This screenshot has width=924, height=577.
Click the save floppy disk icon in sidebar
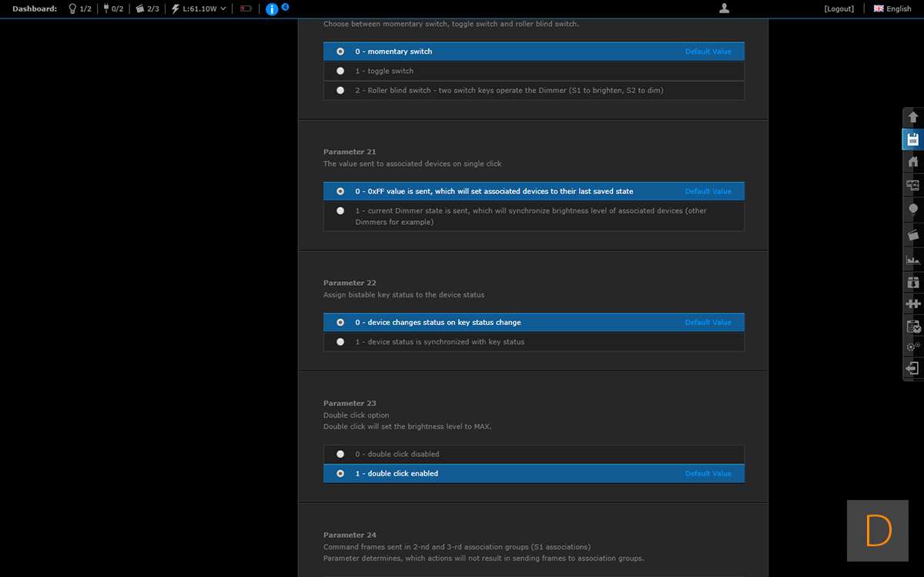913,139
